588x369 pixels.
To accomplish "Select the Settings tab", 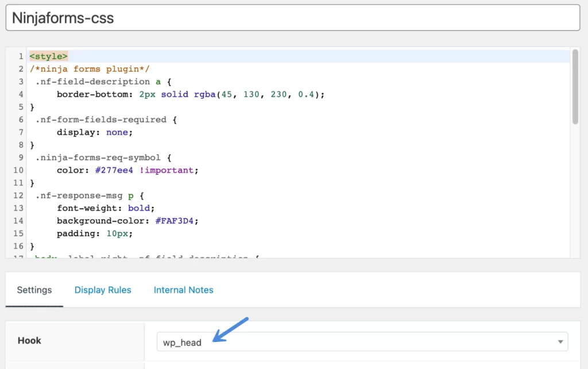I will tap(34, 290).
